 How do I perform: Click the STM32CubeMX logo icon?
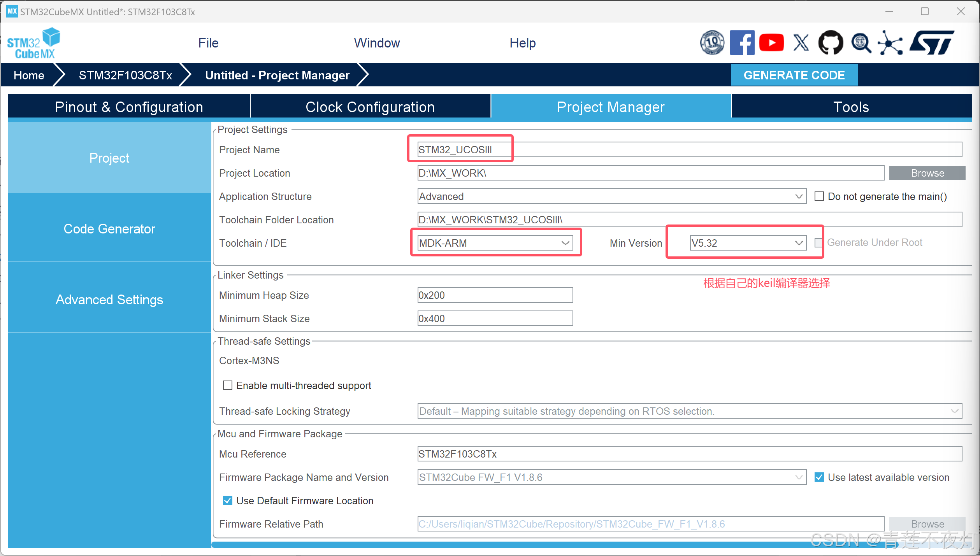34,43
